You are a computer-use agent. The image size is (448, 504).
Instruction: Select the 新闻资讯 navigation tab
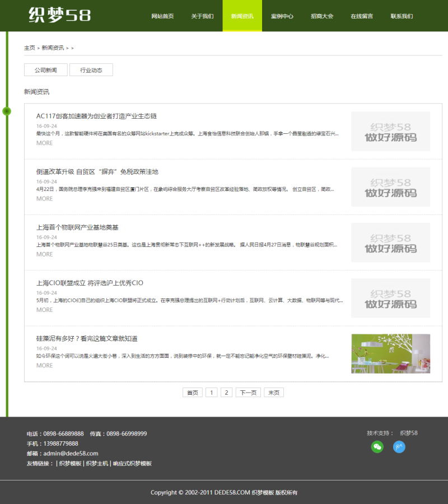pyautogui.click(x=242, y=16)
